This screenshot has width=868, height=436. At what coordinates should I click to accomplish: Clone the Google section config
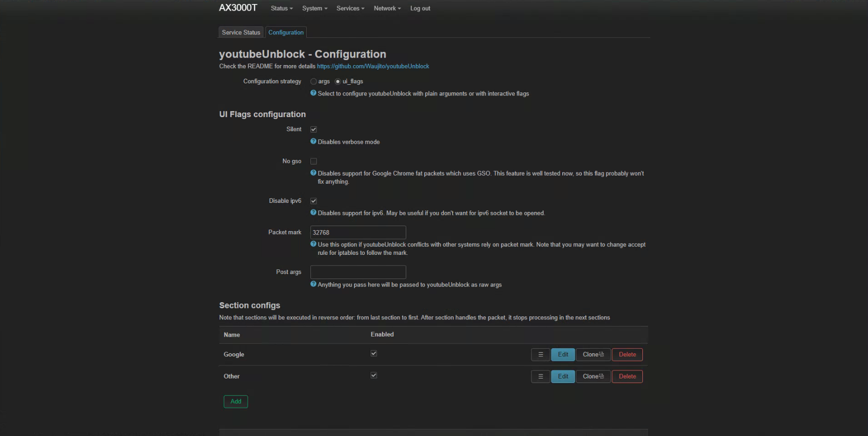[x=593, y=355]
